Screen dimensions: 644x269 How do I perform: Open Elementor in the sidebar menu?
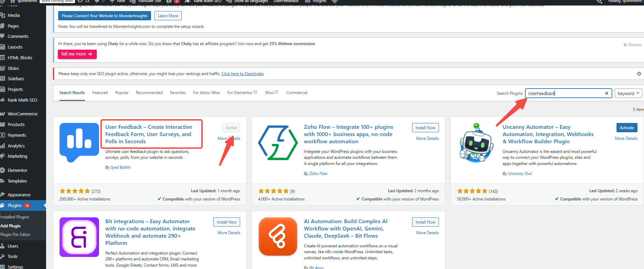tap(18, 170)
